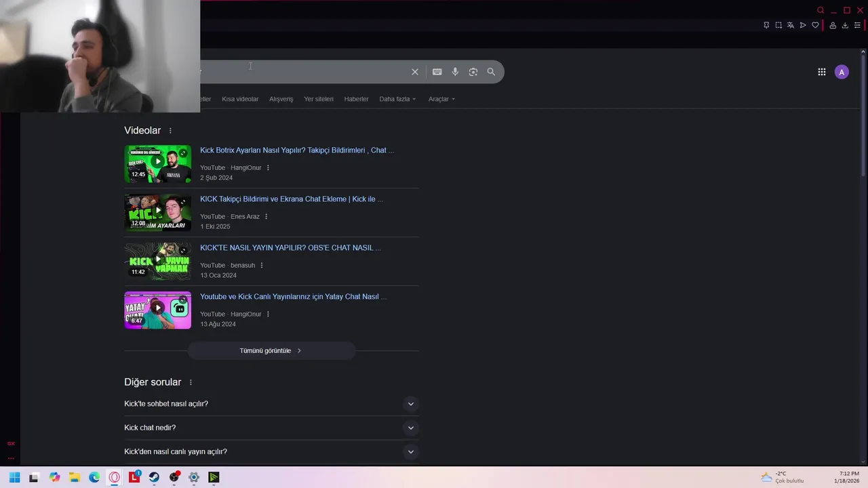Expand the Araçlar dropdown
The image size is (868, 488).
[441, 99]
